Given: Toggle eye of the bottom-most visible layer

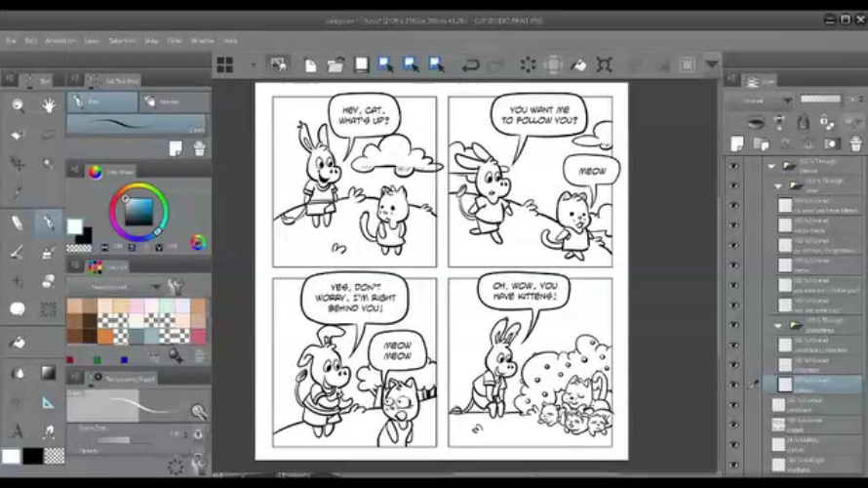Looking at the screenshot, I should [x=734, y=465].
